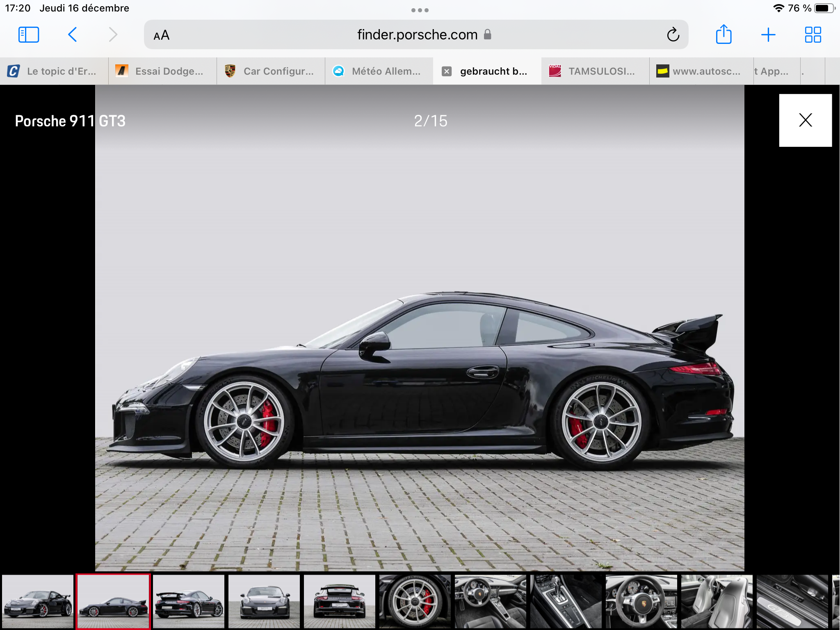Open the Météo Allemagne tab

tap(379, 71)
